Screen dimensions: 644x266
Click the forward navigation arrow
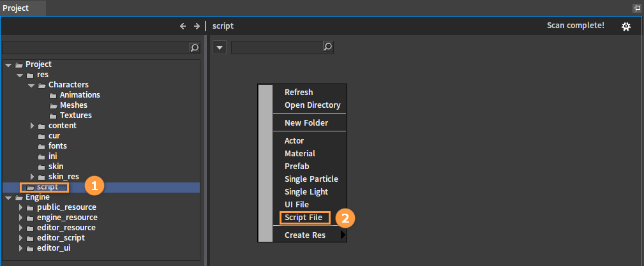click(197, 26)
